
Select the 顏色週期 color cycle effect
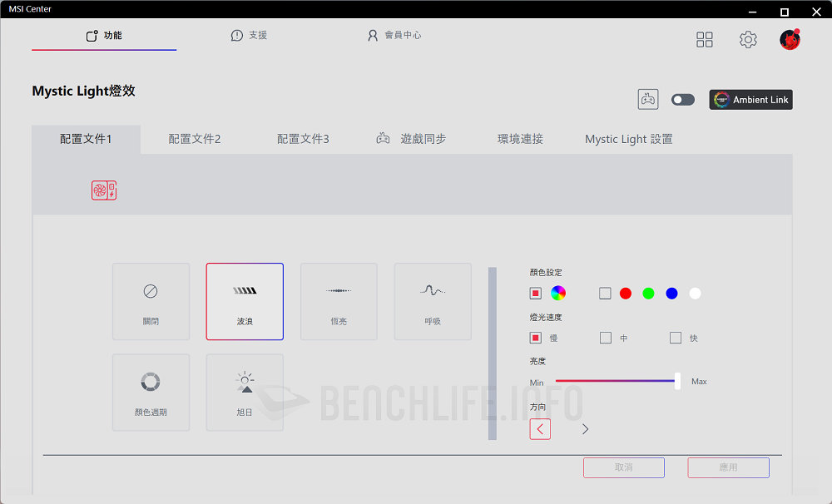[151, 393]
